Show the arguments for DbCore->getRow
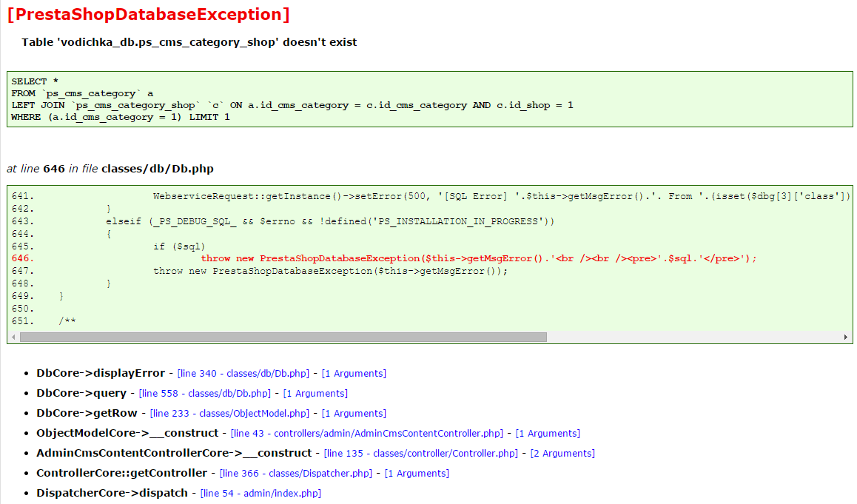Viewport: 857px width, 504px height. (354, 413)
